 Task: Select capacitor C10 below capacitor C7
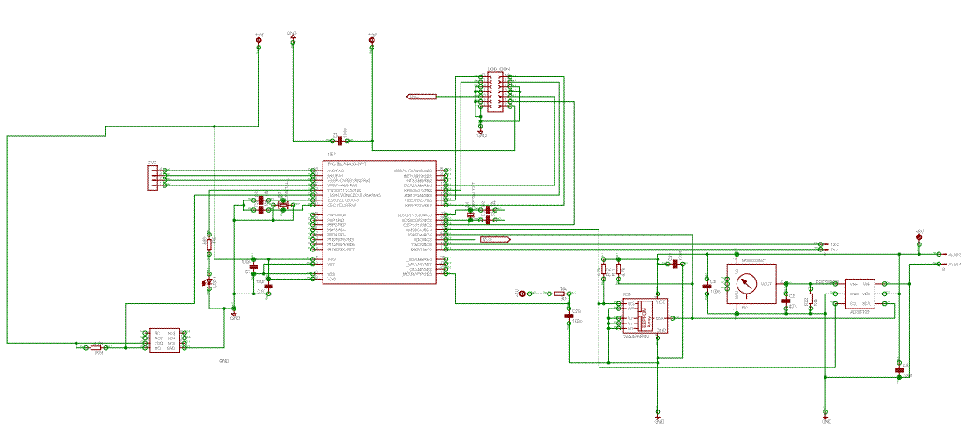pos(269,286)
